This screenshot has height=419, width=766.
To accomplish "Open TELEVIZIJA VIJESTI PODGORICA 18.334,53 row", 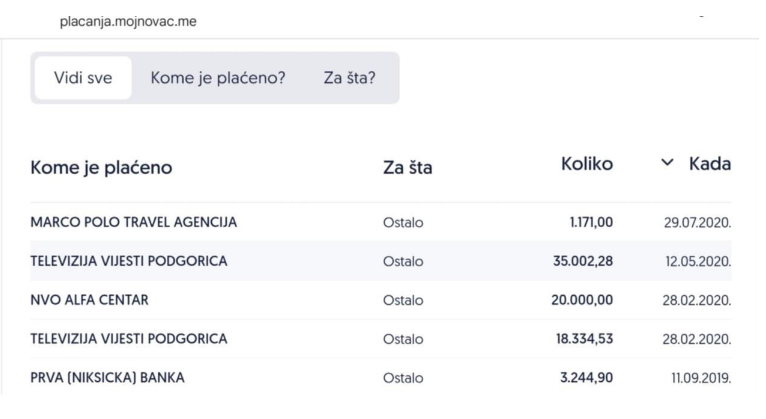I will point(381,338).
